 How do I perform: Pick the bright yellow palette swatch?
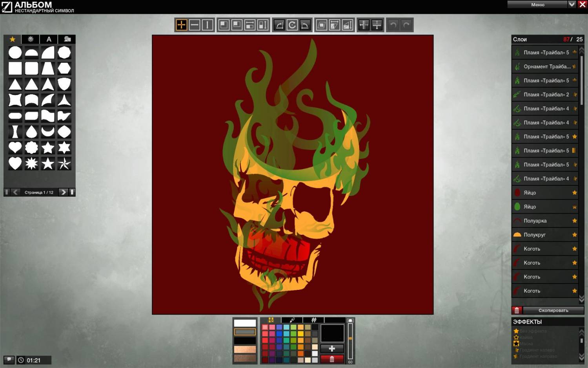(300, 334)
